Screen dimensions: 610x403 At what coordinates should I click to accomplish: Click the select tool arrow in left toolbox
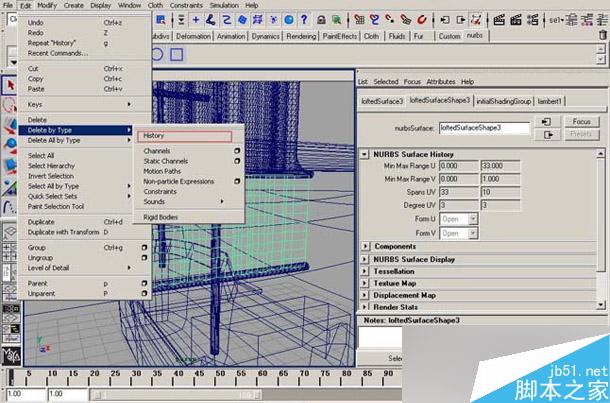(10, 86)
